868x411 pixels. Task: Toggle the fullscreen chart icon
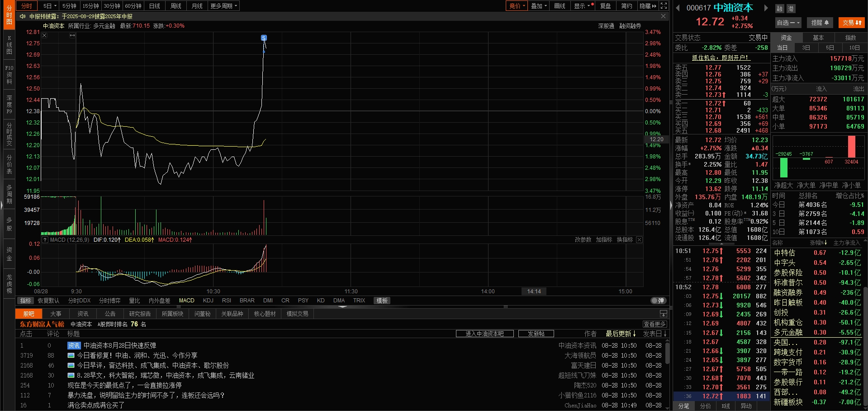click(x=664, y=6)
